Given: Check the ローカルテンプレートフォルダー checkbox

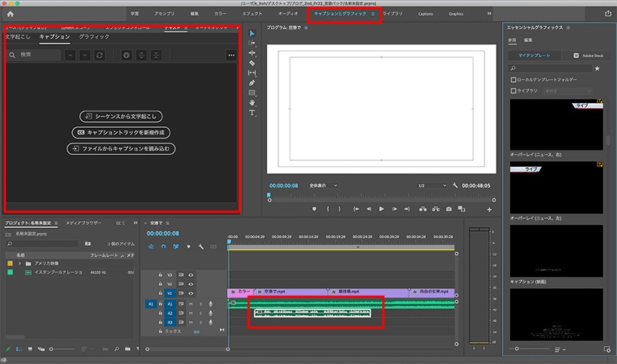Looking at the screenshot, I should tap(513, 80).
